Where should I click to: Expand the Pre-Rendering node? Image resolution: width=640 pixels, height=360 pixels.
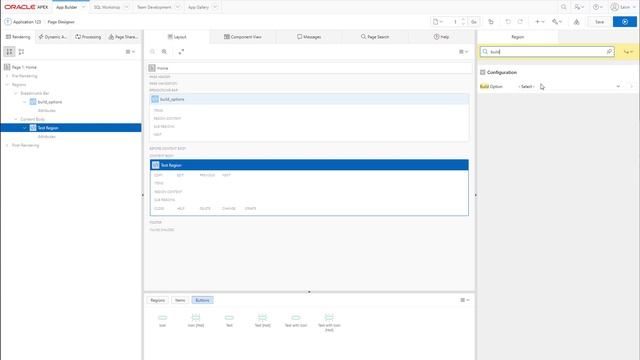pos(7,76)
